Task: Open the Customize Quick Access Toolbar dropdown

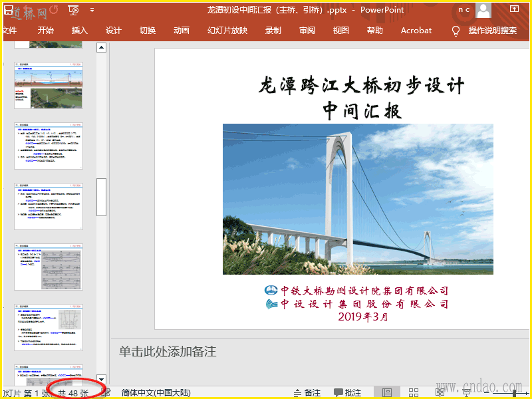Action: tap(92, 10)
